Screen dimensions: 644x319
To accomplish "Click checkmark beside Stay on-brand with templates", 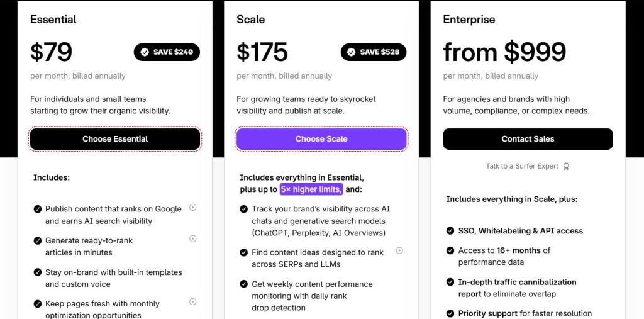I will click(x=37, y=272).
